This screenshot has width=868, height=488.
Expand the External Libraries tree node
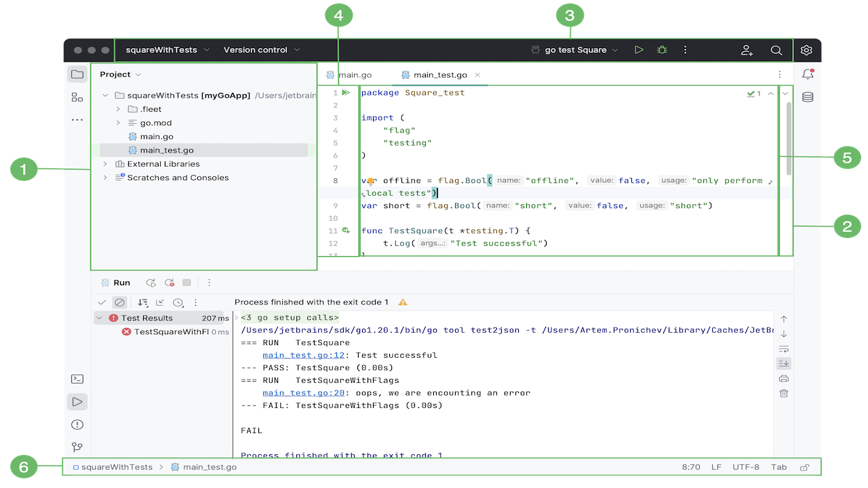[x=105, y=164]
